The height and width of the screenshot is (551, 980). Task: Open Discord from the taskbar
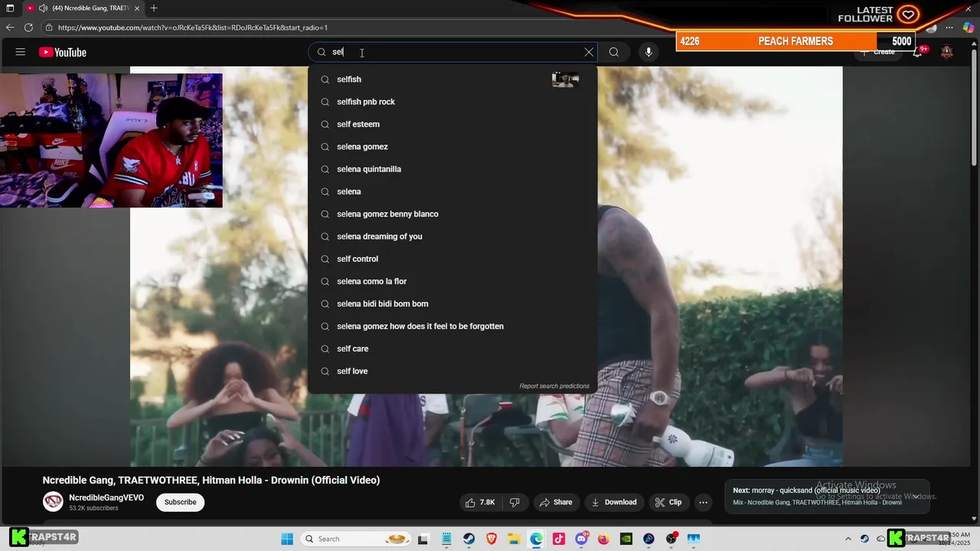[581, 539]
